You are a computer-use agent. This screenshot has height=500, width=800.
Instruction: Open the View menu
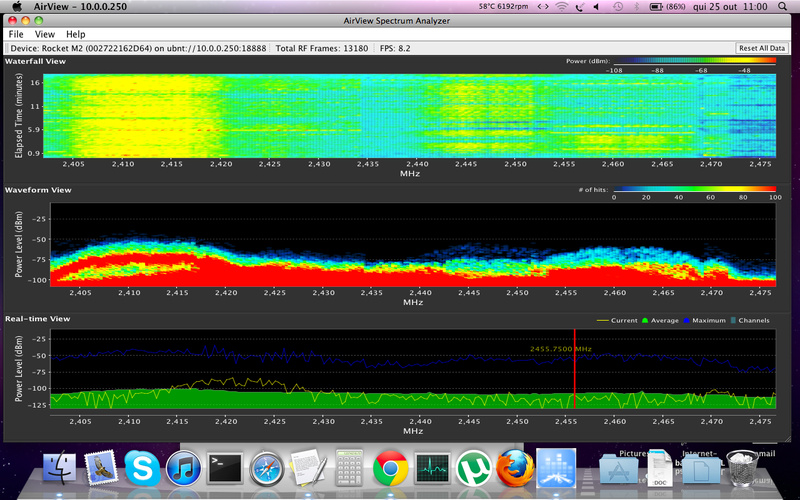point(45,34)
